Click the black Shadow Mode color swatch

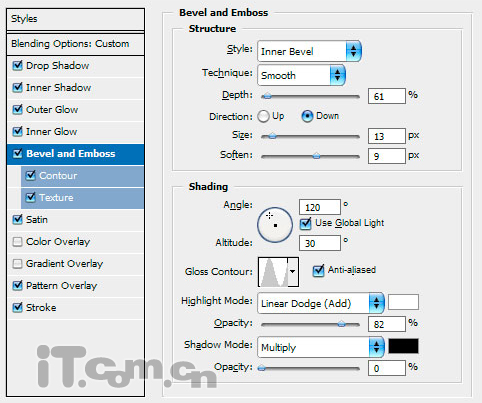(403, 346)
